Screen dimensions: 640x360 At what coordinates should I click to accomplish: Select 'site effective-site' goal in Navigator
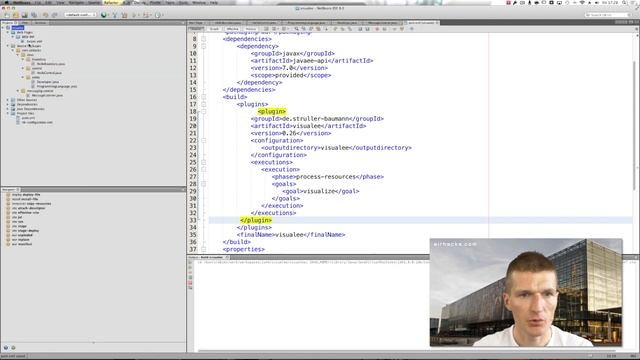(25, 213)
